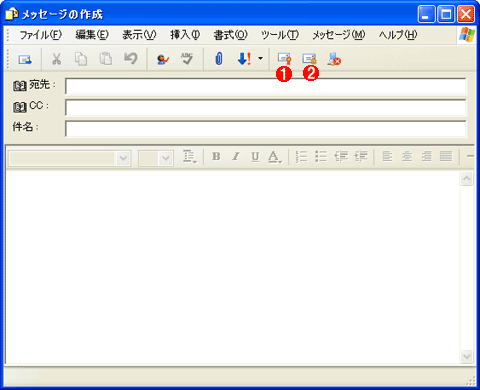Click the Paste clipboard icon
480x390 pixels.
106,59
